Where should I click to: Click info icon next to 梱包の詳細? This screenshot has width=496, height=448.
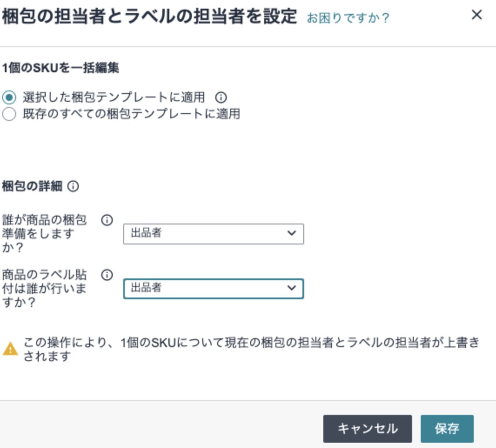point(73,186)
